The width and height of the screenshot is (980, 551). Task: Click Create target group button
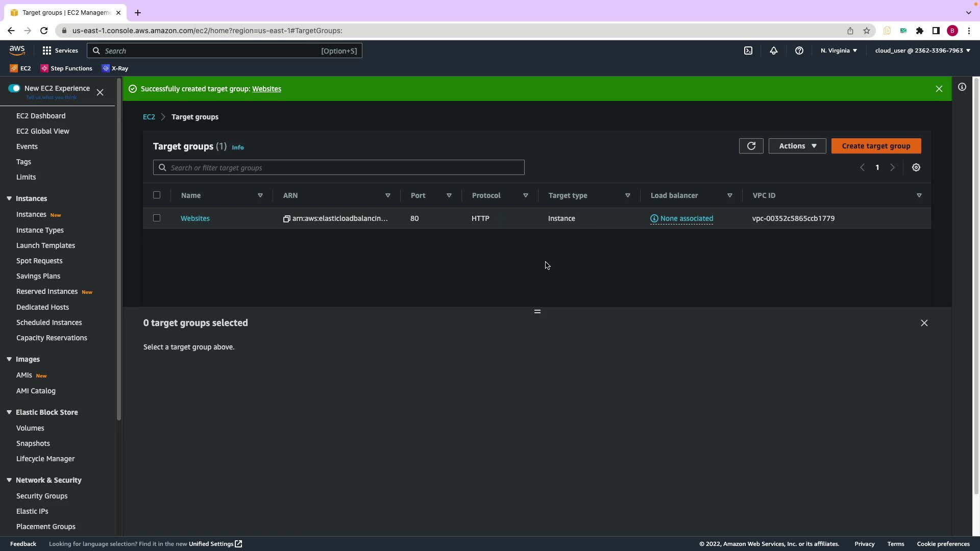click(876, 146)
